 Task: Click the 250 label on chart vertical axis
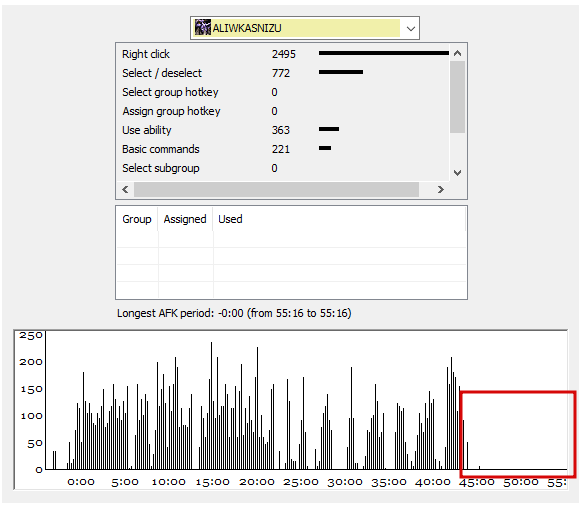[x=31, y=336]
